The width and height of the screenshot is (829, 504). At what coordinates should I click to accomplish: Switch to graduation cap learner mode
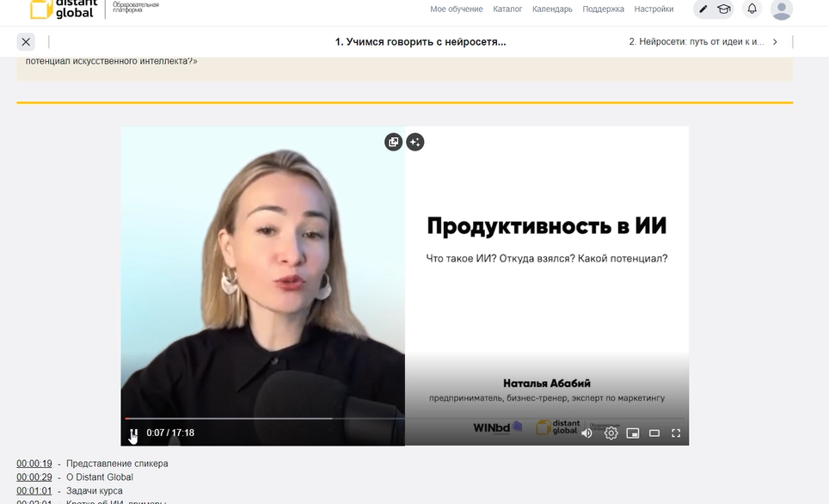click(x=724, y=9)
